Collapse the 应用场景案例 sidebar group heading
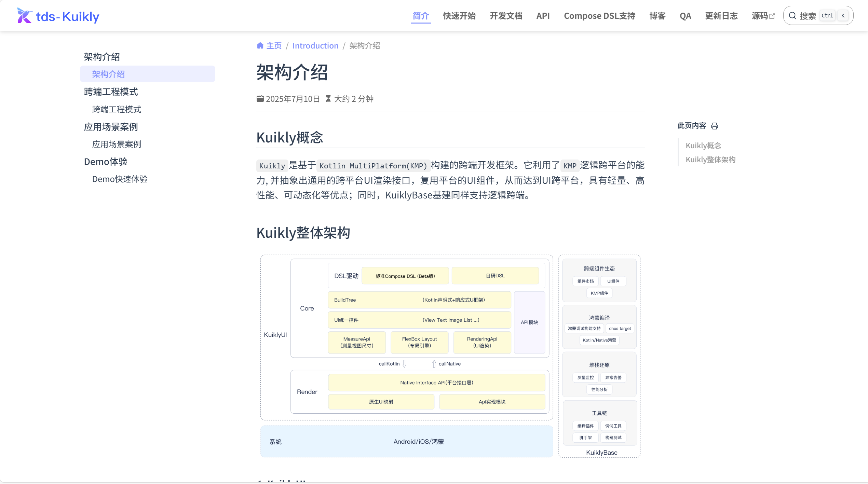 click(x=111, y=127)
